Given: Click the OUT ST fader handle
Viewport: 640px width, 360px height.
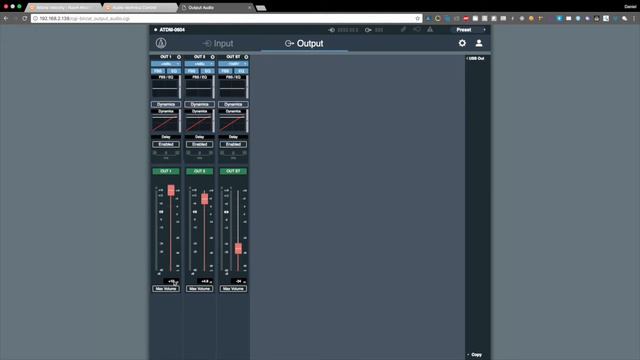Looking at the screenshot, I should (238, 248).
